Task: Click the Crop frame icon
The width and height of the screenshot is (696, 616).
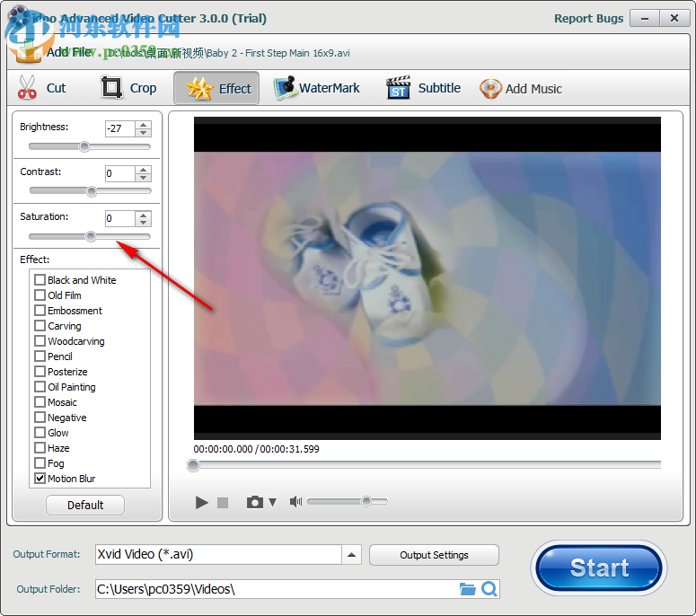Action: [111, 87]
